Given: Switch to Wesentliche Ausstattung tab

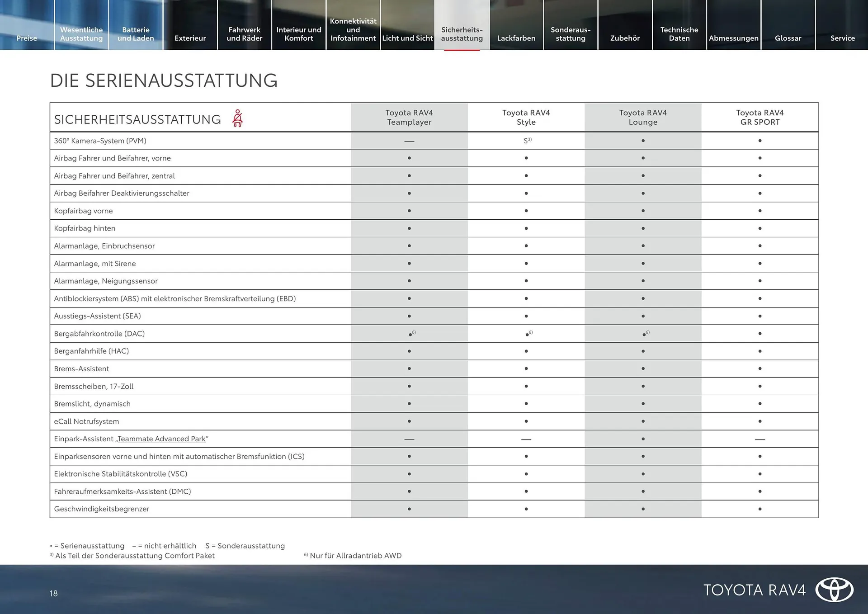Looking at the screenshot, I should tap(81, 34).
